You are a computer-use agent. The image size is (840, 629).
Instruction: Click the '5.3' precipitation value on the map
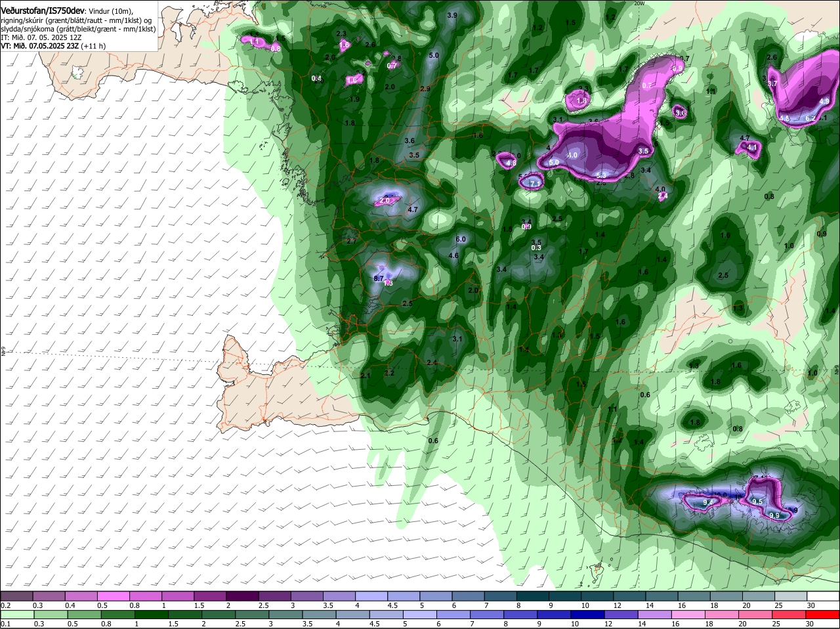(x=601, y=175)
